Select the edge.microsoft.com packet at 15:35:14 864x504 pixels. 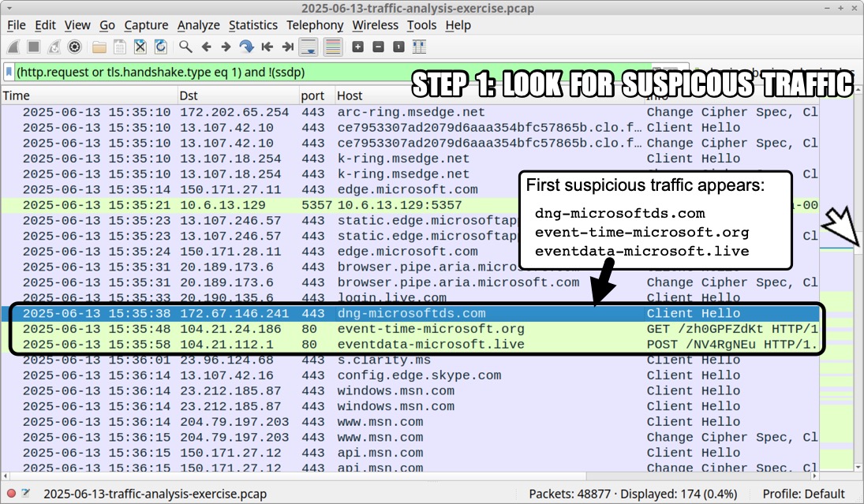click(x=410, y=189)
